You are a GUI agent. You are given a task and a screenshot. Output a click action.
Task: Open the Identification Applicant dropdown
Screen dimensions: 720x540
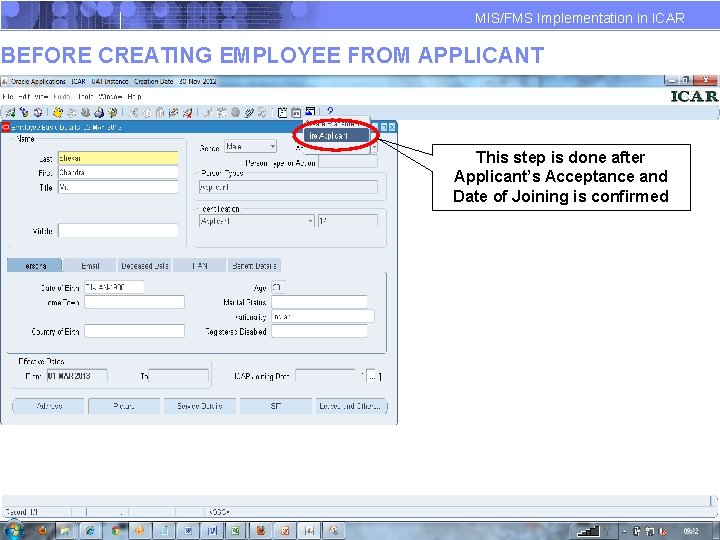257,221
